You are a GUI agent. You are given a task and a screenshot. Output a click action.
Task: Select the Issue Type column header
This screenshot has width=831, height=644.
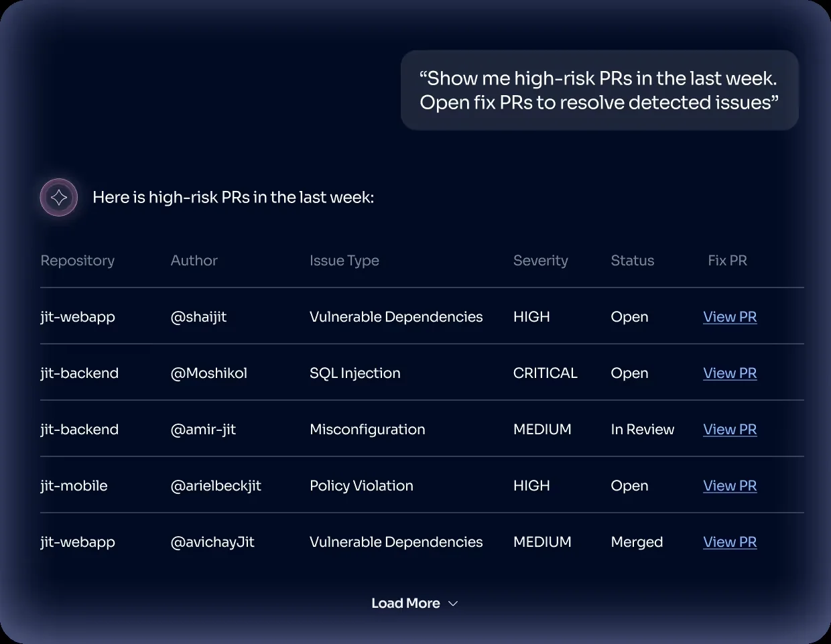click(344, 260)
